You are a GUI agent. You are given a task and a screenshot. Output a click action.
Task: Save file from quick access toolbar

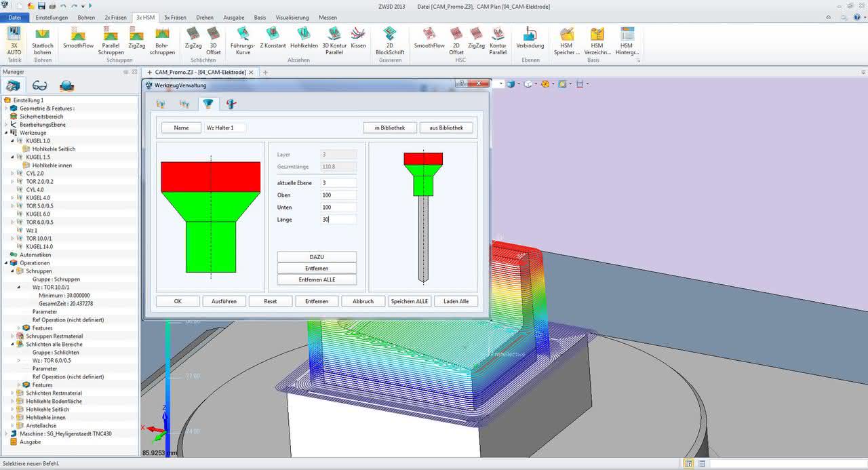(x=42, y=5)
